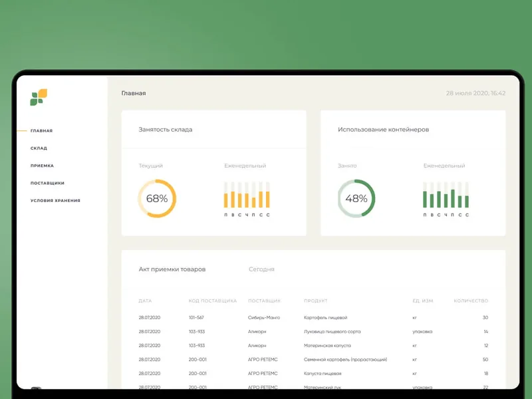Image resolution: width=532 pixels, height=399 pixels.
Task: Click the green bar above Ч in containers chart
Action: [446, 201]
